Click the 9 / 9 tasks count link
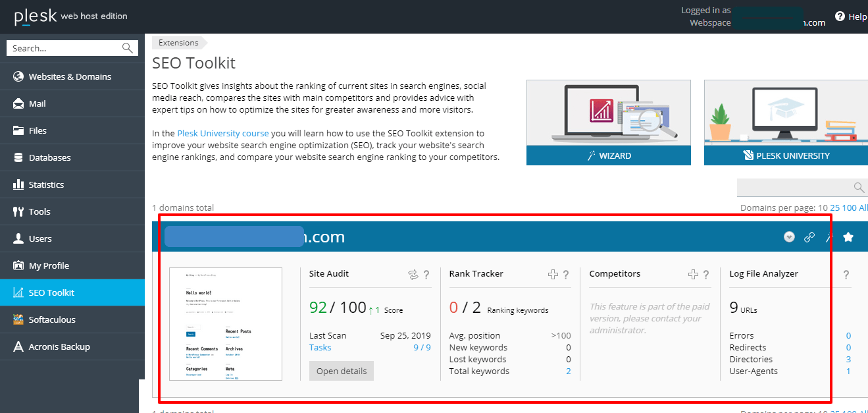This screenshot has width=868, height=413. pyautogui.click(x=422, y=347)
